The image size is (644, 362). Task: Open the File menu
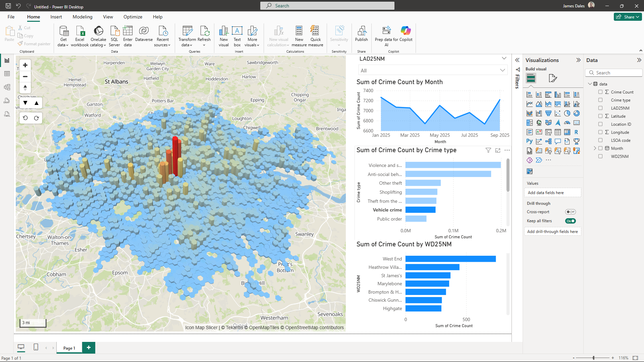coord(11,17)
